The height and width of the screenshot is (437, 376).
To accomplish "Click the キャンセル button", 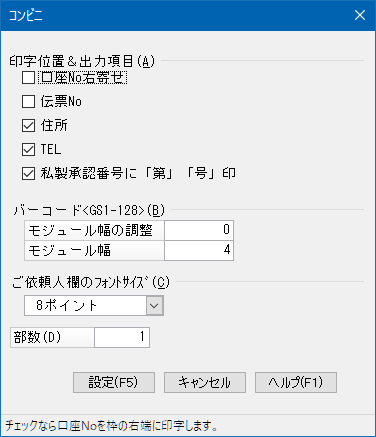I will coord(205,382).
